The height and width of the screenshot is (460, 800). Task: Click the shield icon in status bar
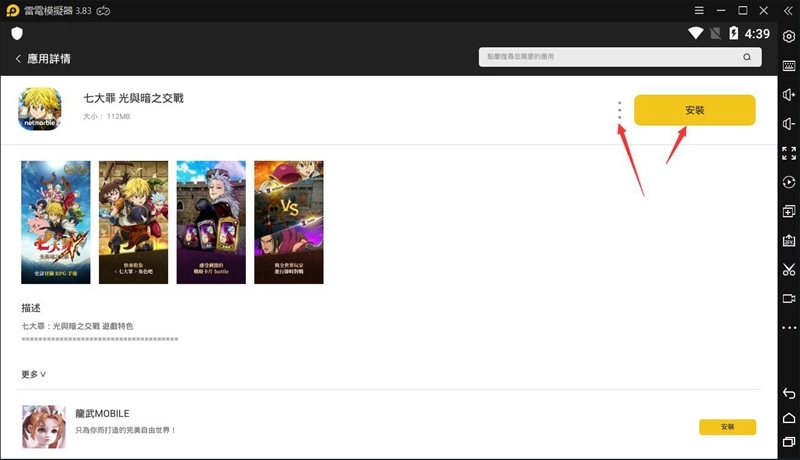17,34
